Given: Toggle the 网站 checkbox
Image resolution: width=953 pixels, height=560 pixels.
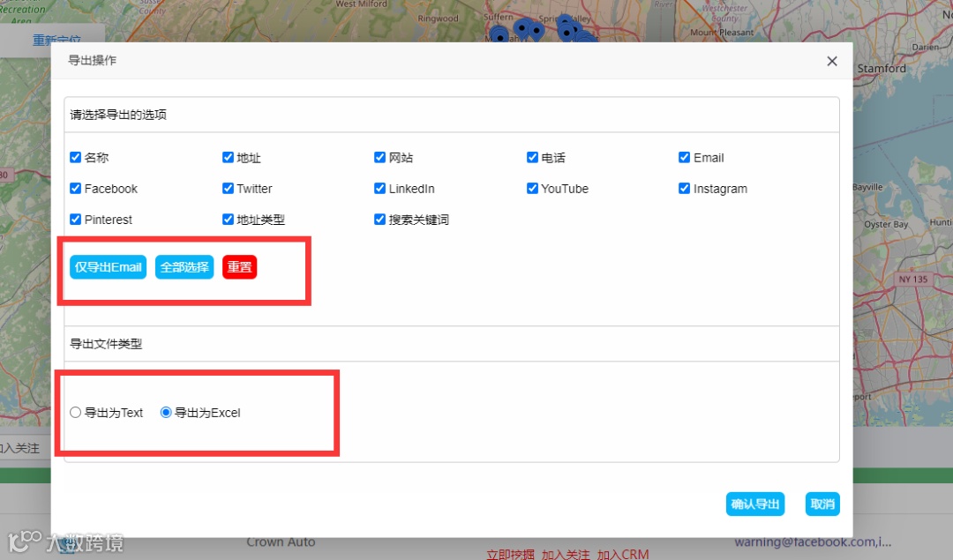Looking at the screenshot, I should (379, 157).
